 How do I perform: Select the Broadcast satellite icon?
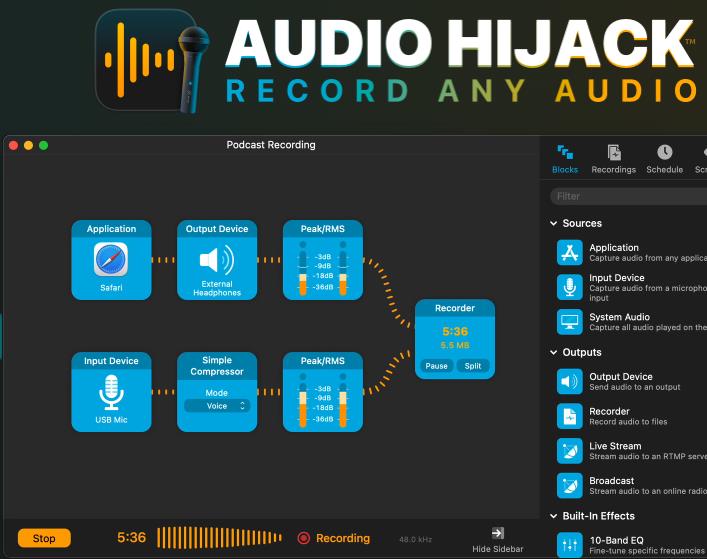pos(569,486)
